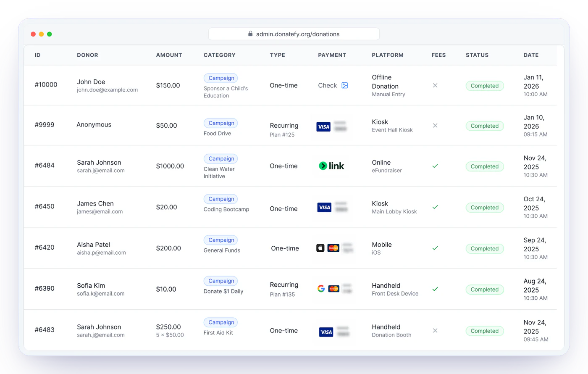Click the fees X mark for donation #6483

click(435, 331)
